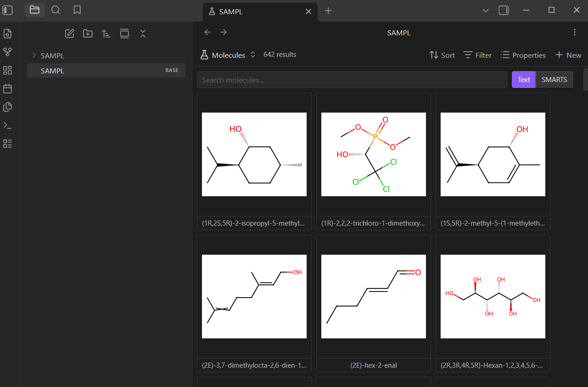Open the 2-methyl-5-(1-methyleth… structure thumbnail
Screen dimensions: 588x387
(x=493, y=155)
